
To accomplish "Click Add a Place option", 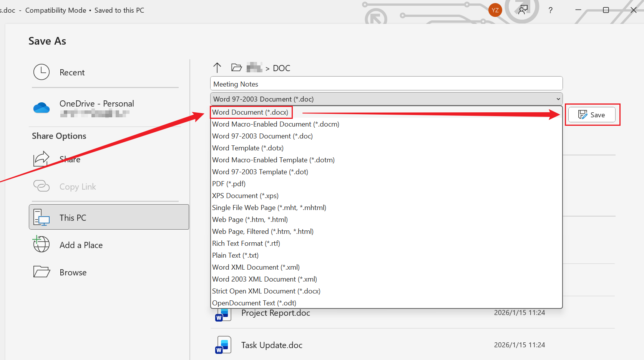I will [81, 245].
